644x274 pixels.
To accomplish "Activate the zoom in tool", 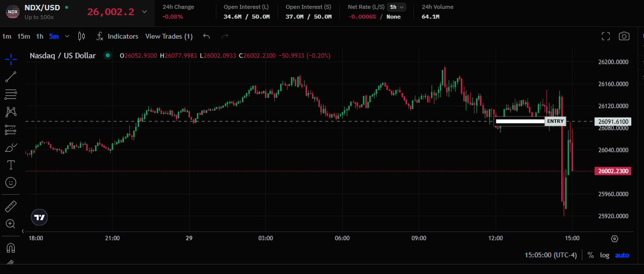I will [11, 224].
